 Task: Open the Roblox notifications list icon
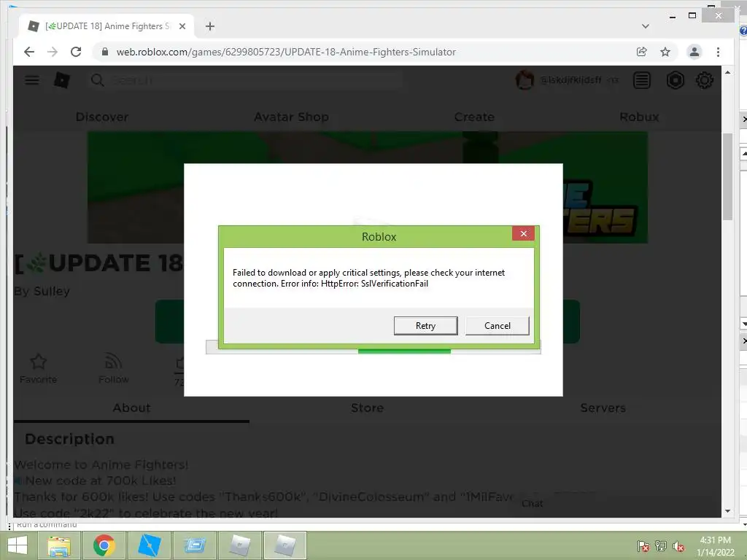642,80
